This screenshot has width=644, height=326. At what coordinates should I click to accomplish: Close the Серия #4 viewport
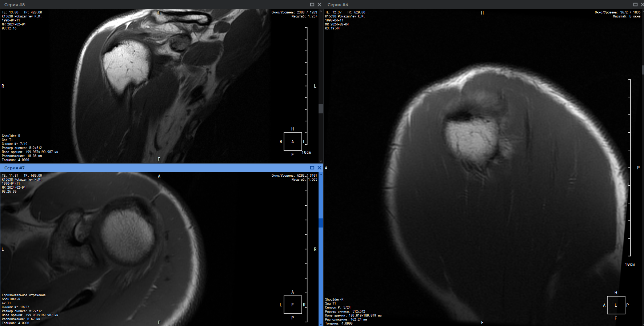point(642,4)
